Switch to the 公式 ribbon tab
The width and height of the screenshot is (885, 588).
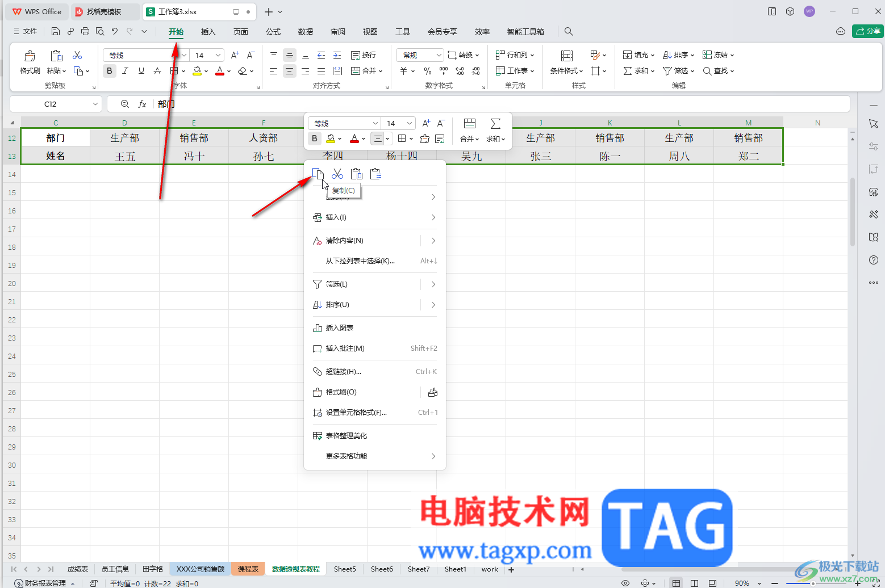click(273, 32)
